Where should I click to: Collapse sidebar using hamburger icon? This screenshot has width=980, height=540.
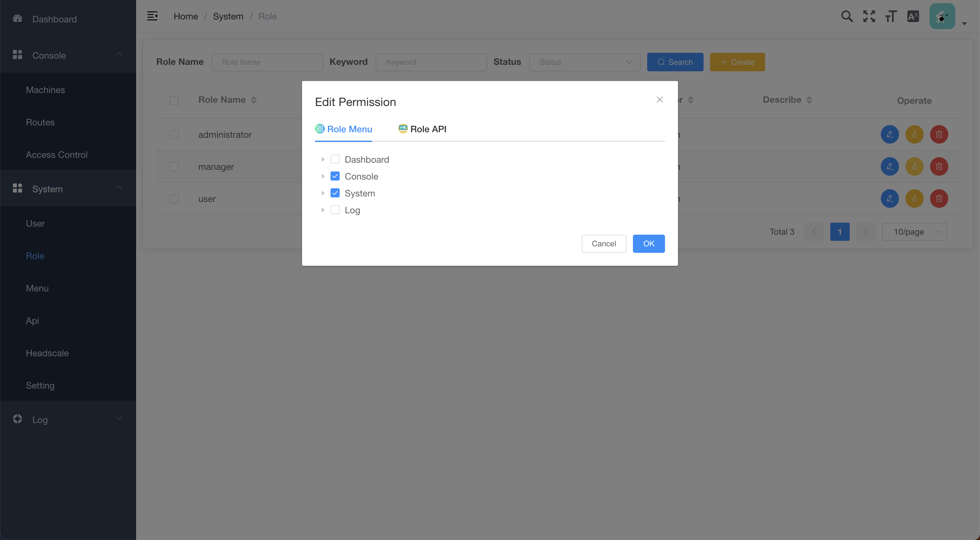(152, 16)
